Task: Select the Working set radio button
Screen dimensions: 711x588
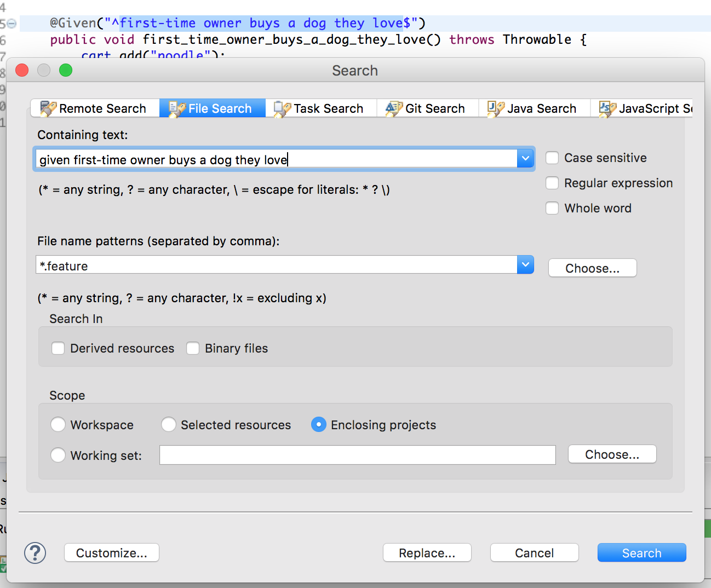Action: coord(58,455)
